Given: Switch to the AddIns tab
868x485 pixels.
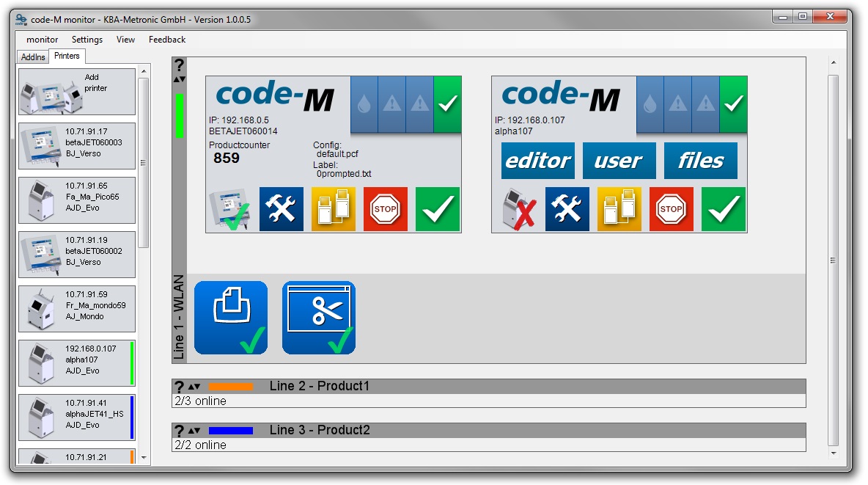Looking at the screenshot, I should (33, 56).
